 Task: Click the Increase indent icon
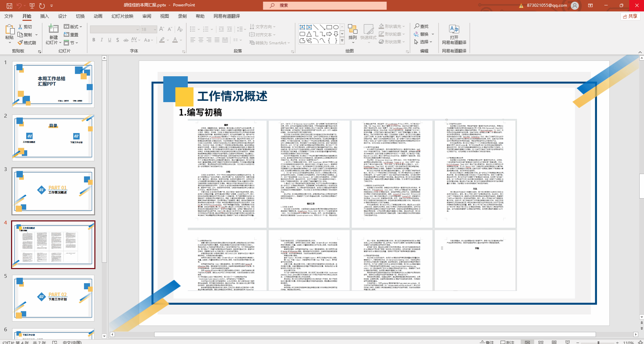tap(230, 29)
